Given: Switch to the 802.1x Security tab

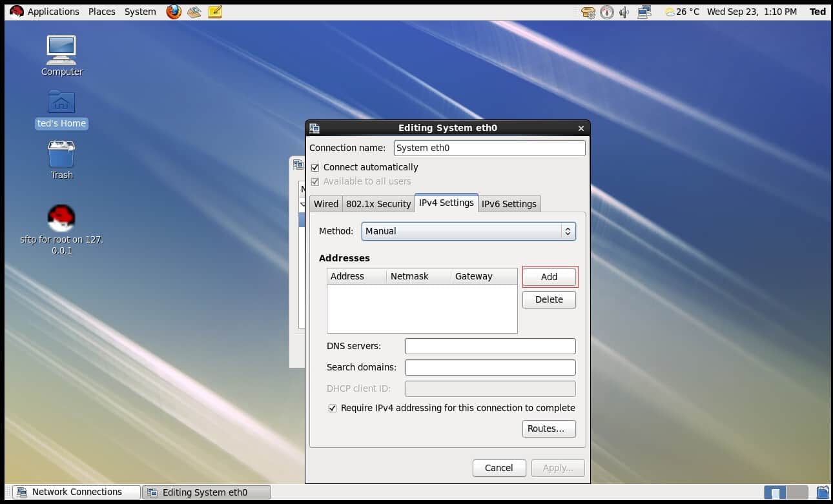Looking at the screenshot, I should tap(378, 204).
